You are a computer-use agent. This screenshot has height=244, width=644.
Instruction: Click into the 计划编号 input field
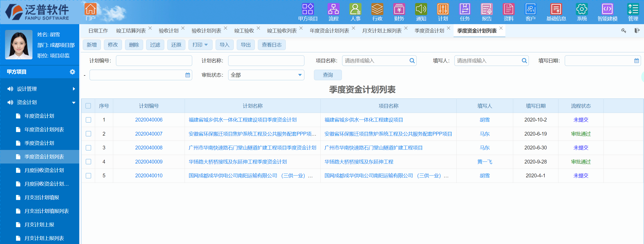[154, 61]
